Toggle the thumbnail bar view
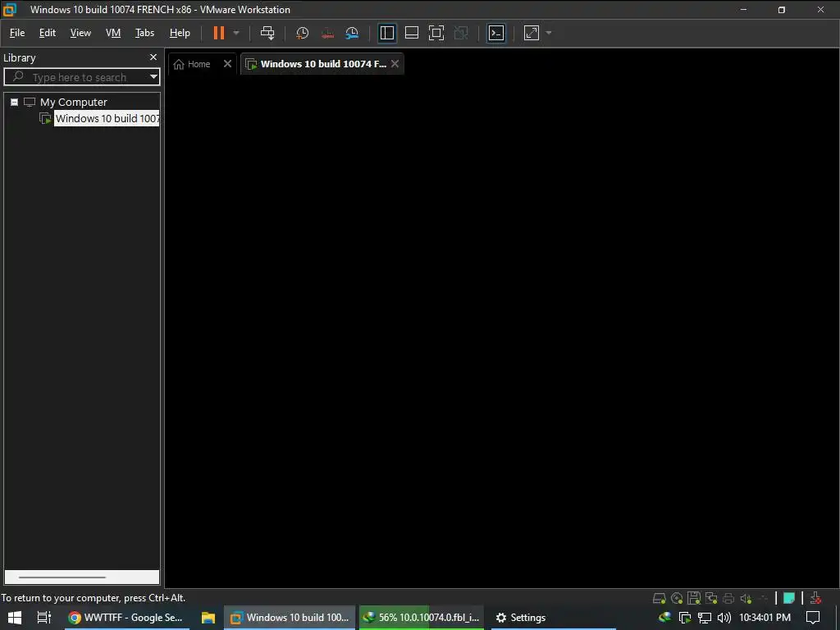The height and width of the screenshot is (630, 840). tap(412, 33)
